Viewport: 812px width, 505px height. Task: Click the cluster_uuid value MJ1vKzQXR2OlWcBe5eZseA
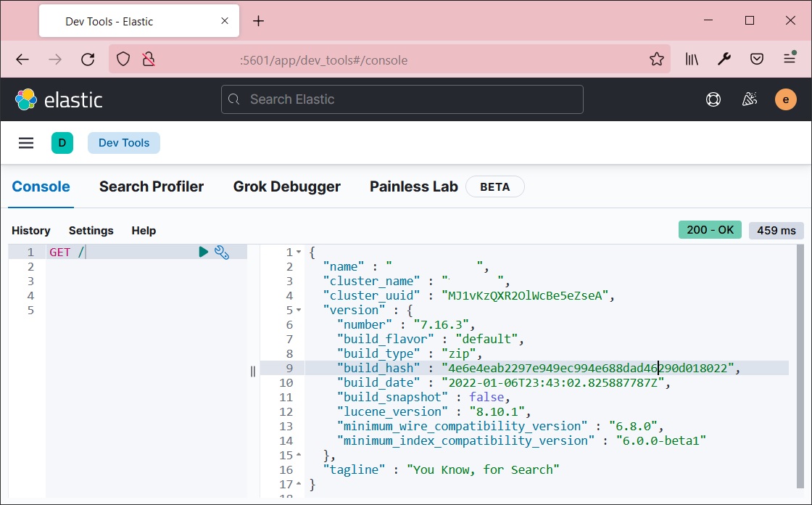pyautogui.click(x=525, y=296)
